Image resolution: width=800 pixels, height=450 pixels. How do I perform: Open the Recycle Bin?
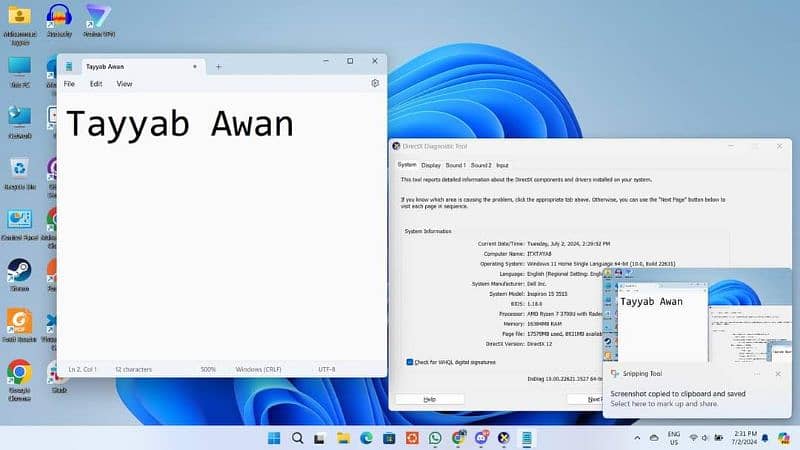click(x=20, y=173)
